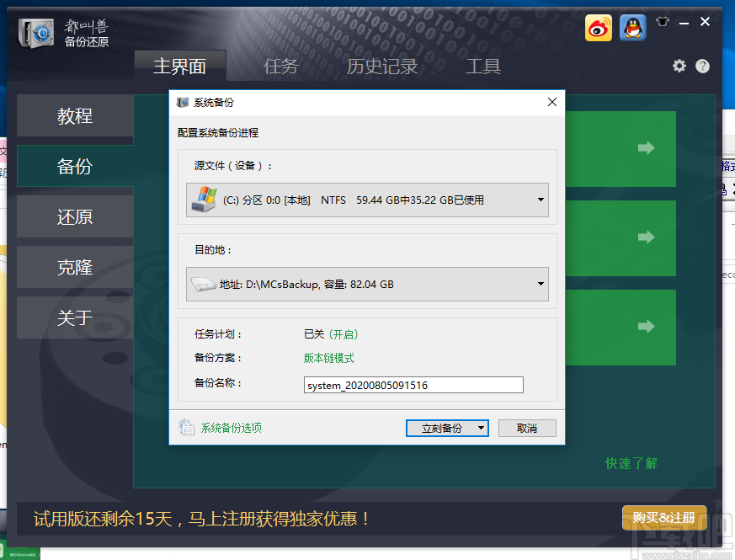The width and height of the screenshot is (735, 560).
Task: Click the hard disk icon in destination
Action: point(204,284)
